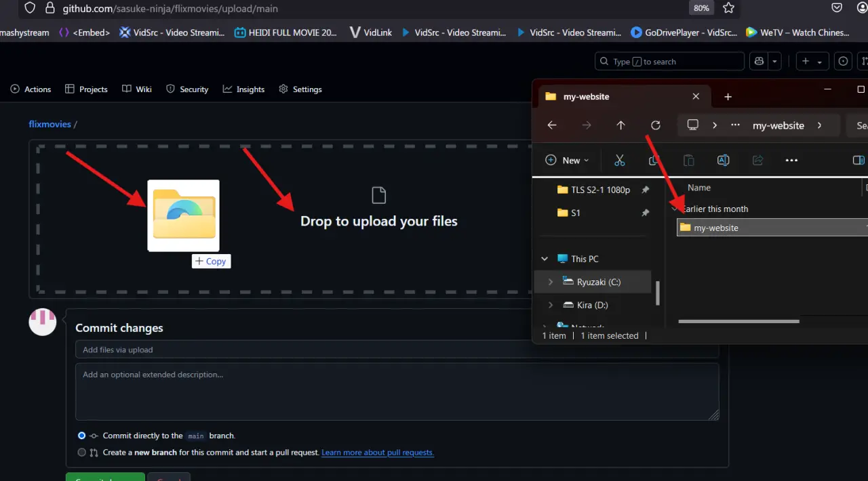Screen dimensions: 868x481
Task: Click the PC monitor icon in address bar
Action: point(693,125)
